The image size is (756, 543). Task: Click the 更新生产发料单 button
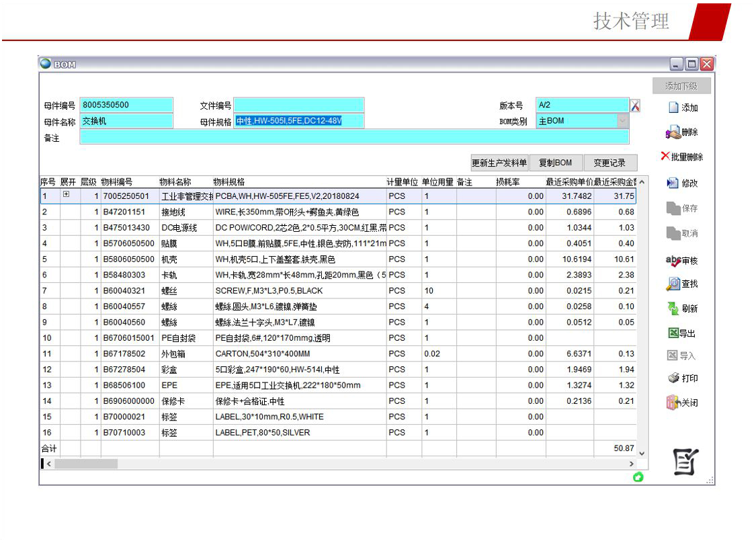(x=499, y=163)
